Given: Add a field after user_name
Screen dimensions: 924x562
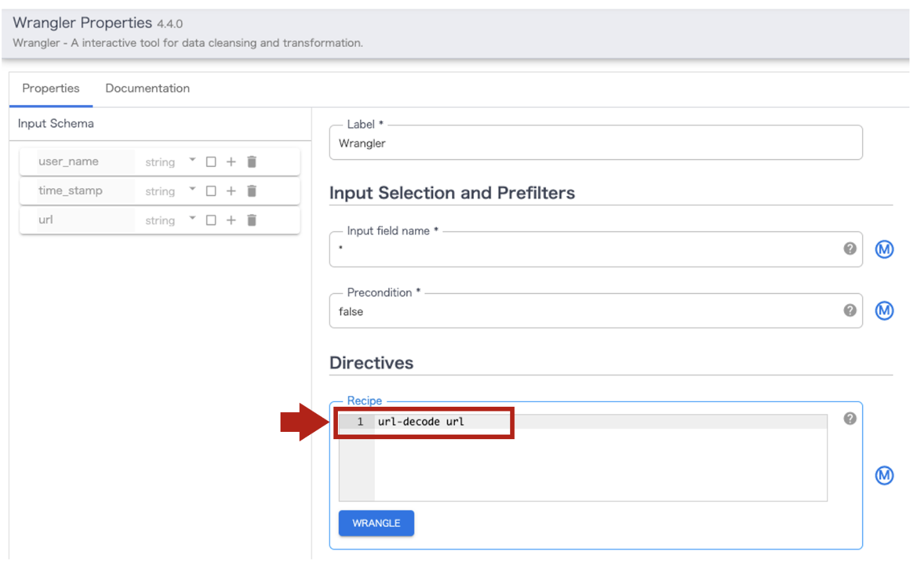Looking at the screenshot, I should (231, 162).
